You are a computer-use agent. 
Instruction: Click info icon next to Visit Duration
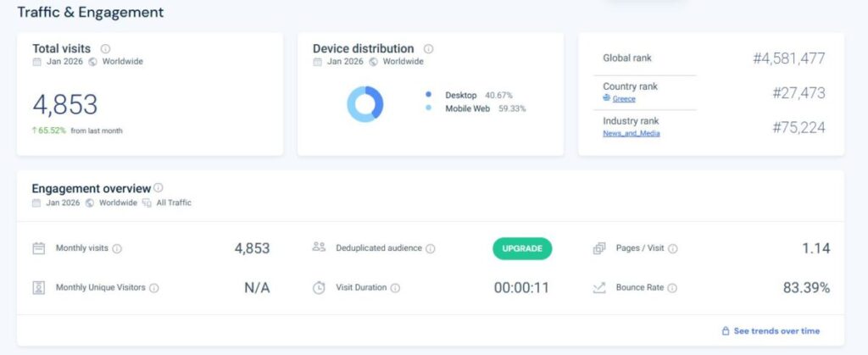395,288
